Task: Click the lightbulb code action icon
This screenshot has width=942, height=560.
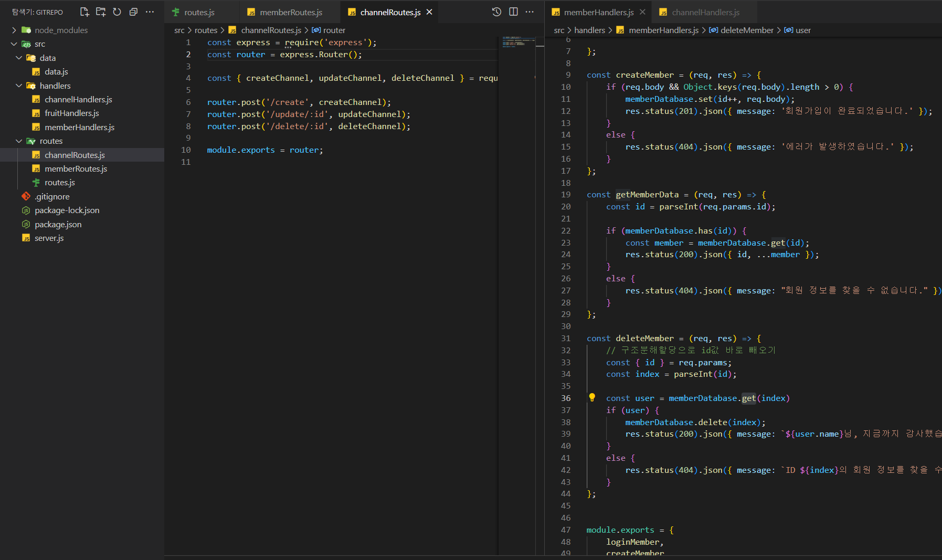Action: coord(592,398)
